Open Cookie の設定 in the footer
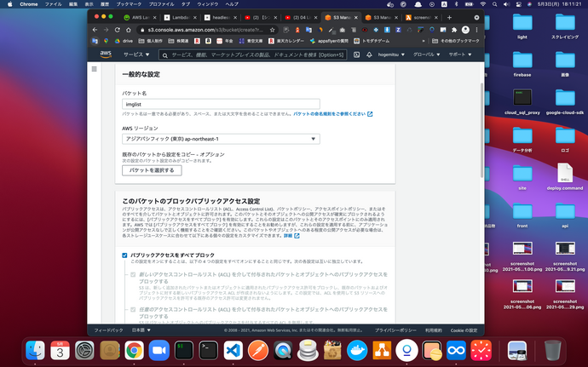This screenshot has width=588, height=367. [464, 330]
